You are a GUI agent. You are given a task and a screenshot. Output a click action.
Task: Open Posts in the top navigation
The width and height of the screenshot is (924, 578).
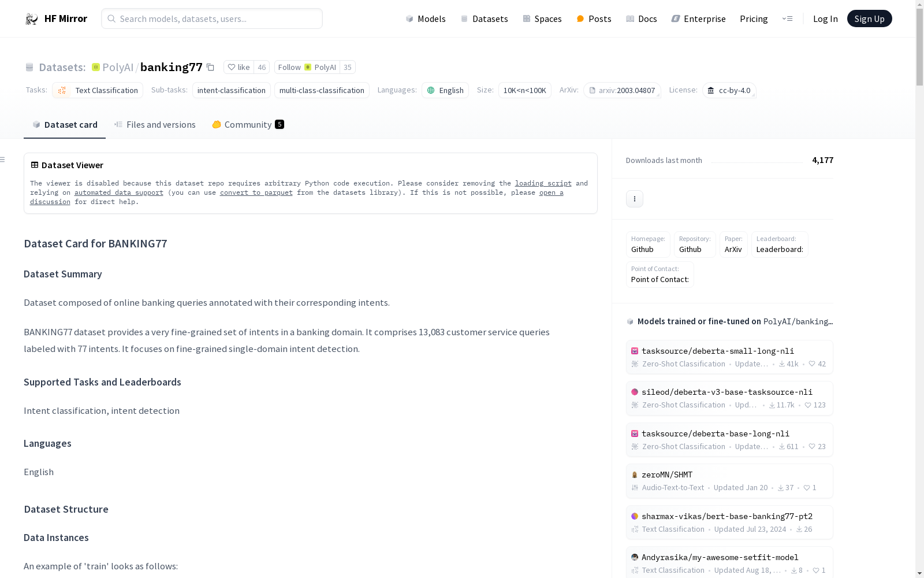594,18
